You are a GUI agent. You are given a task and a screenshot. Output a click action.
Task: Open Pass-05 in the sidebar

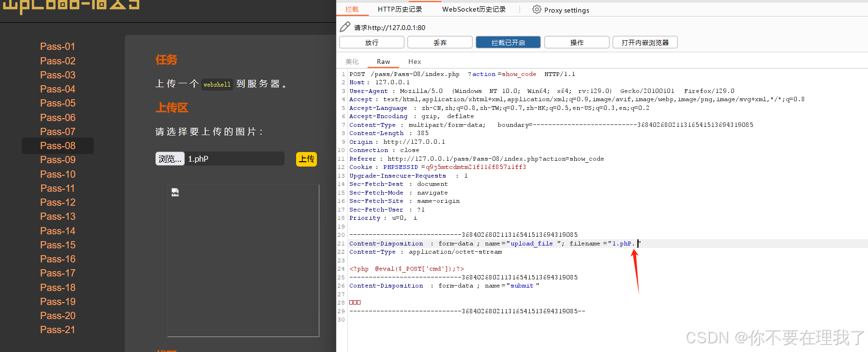tap(58, 103)
